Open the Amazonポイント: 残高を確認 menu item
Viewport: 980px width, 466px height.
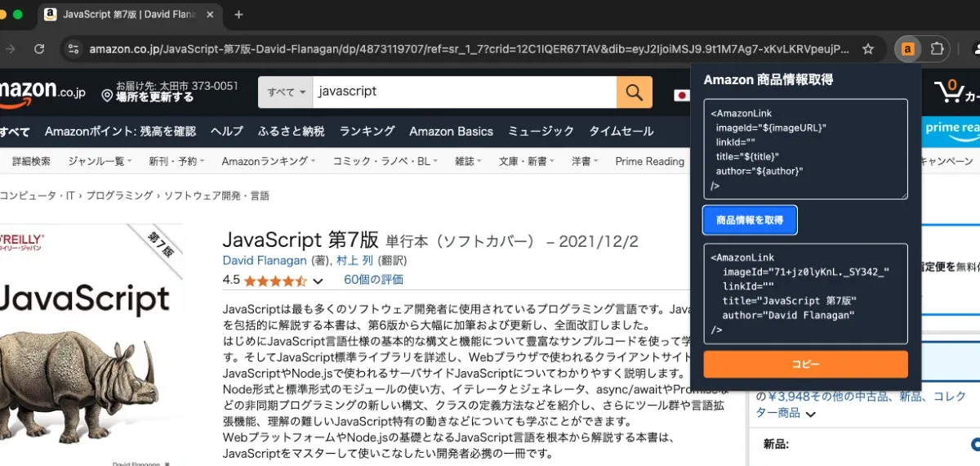(120, 131)
